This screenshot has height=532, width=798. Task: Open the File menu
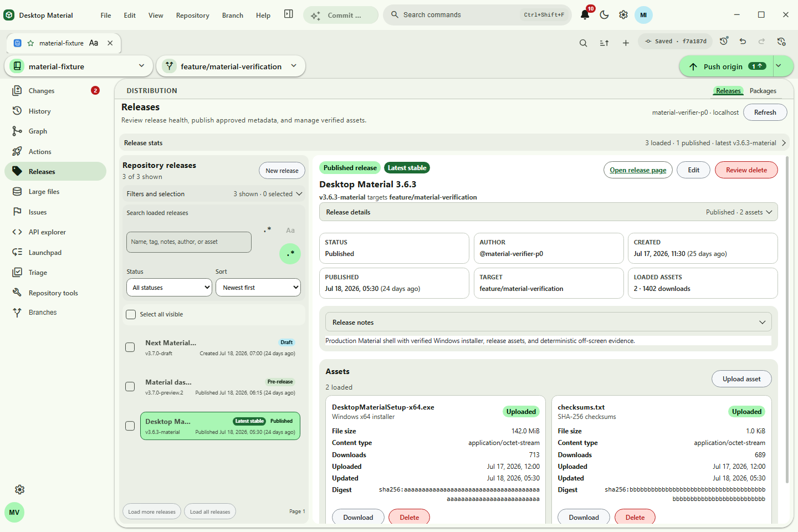click(x=106, y=16)
